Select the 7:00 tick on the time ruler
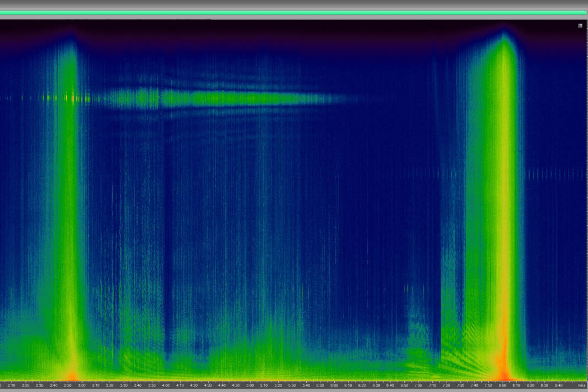This screenshot has width=588, height=392. [x=418, y=385]
